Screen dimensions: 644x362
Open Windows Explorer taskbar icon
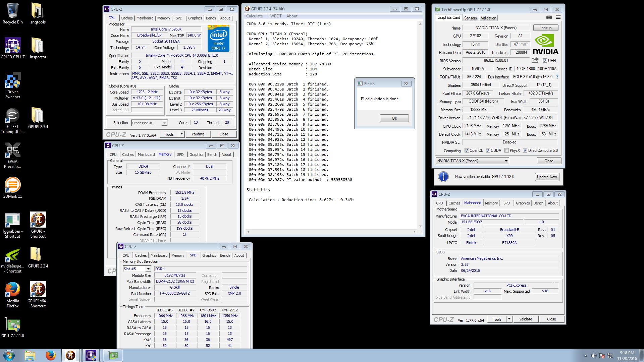pyautogui.click(x=30, y=355)
